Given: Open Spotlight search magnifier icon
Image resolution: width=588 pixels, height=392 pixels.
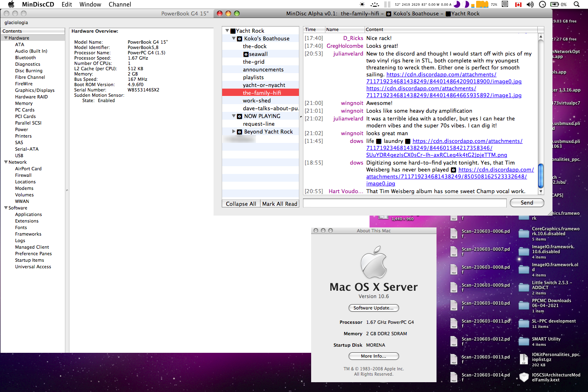Looking at the screenshot, I should [577, 4].
